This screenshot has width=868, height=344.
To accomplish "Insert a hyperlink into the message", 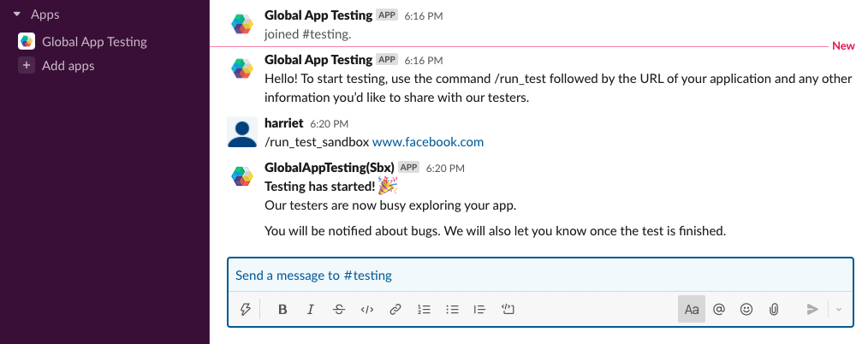I will pyautogui.click(x=395, y=310).
